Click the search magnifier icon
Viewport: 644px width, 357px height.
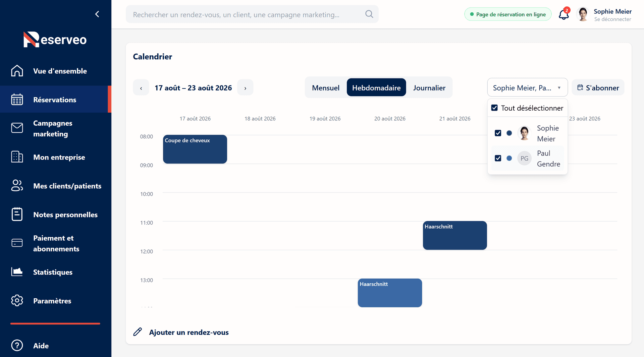[x=369, y=14]
